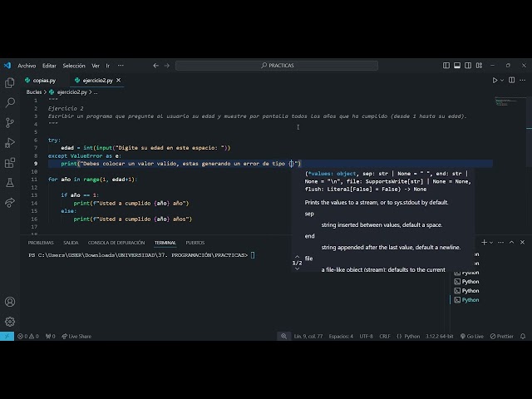Open the ports forwarded status item
The width and height of the screenshot is (532, 399).
[50, 336]
